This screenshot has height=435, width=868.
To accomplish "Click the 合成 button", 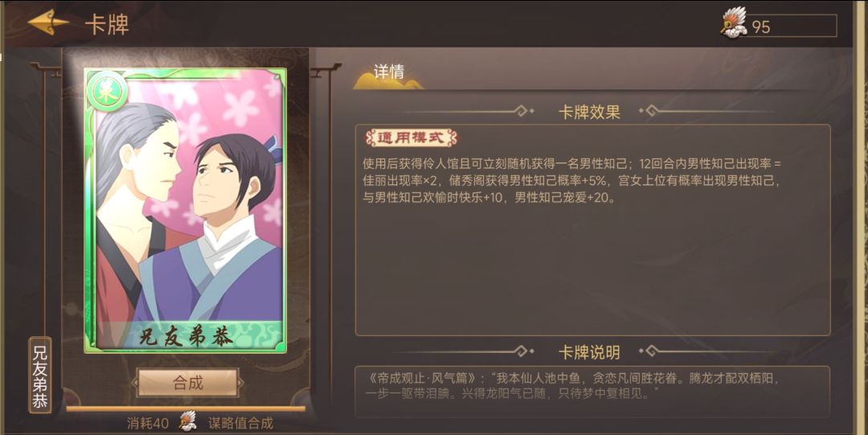I will pyautogui.click(x=188, y=383).
